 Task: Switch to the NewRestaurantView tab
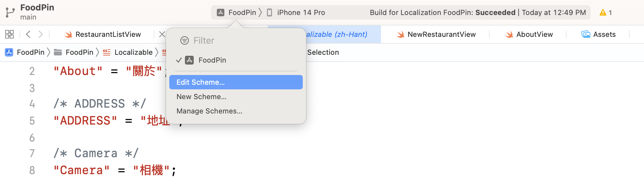tap(441, 34)
